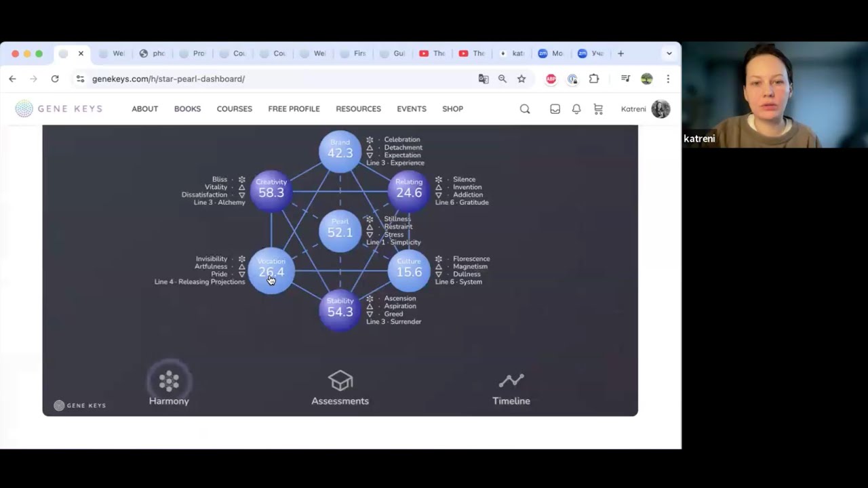Click the word "Invisibility"

point(212,259)
